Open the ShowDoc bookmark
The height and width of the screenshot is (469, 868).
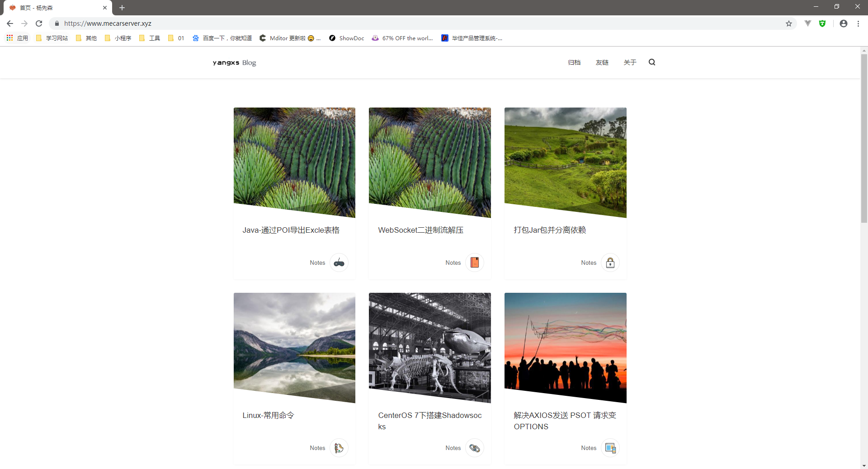click(x=346, y=38)
